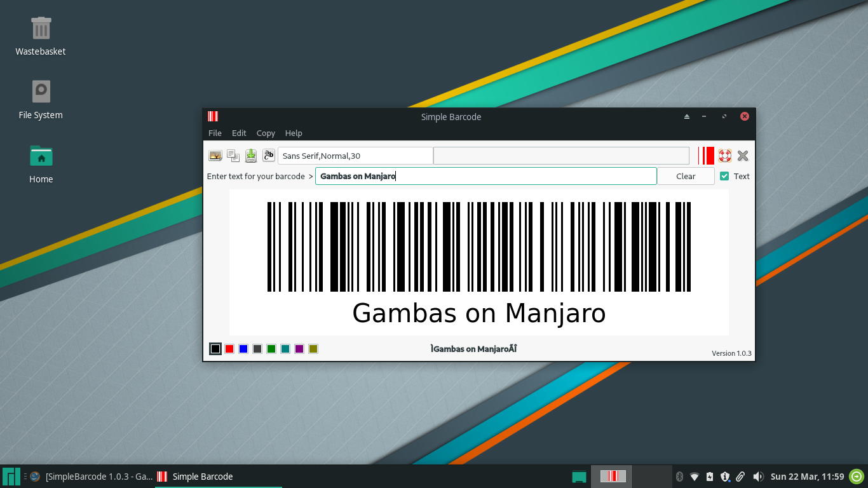
Task: Click the empty grey field beside font box
Action: click(x=561, y=156)
